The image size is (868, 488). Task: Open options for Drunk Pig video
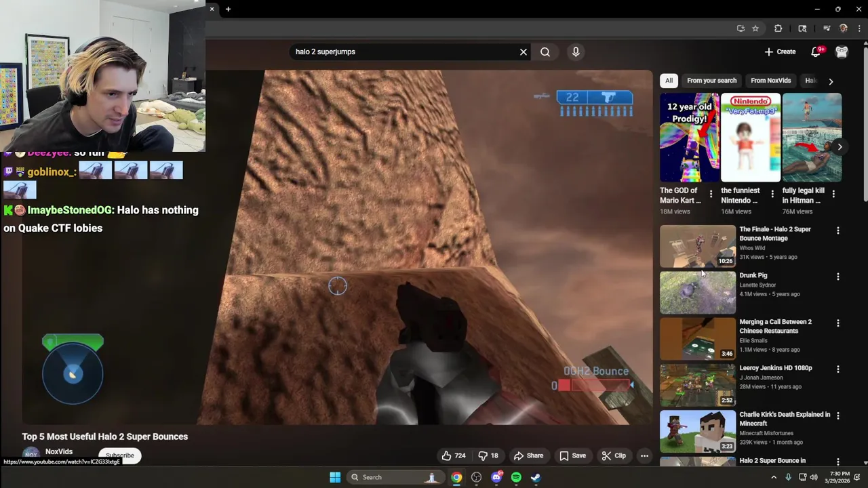(837, 277)
